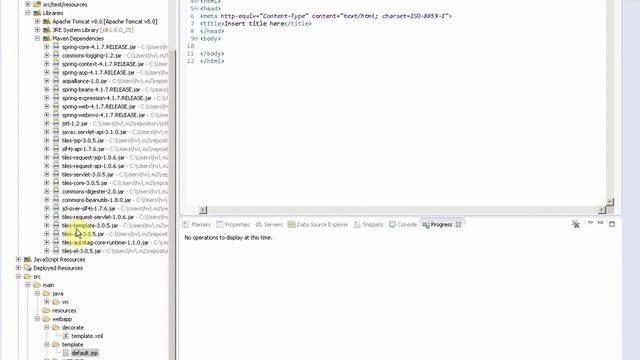Click the Apache Tomcat v8.0 library icon
Image resolution: width=640 pixels, height=360 pixels.
[47, 21]
